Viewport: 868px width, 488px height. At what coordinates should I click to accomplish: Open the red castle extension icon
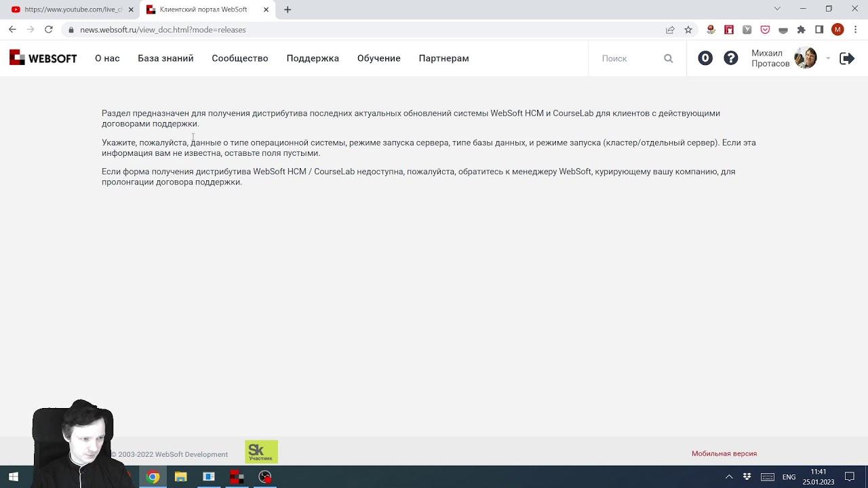[x=729, y=30]
